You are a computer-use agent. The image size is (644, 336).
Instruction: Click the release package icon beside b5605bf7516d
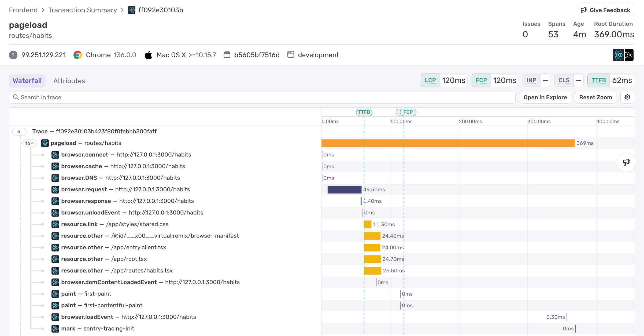[227, 55]
